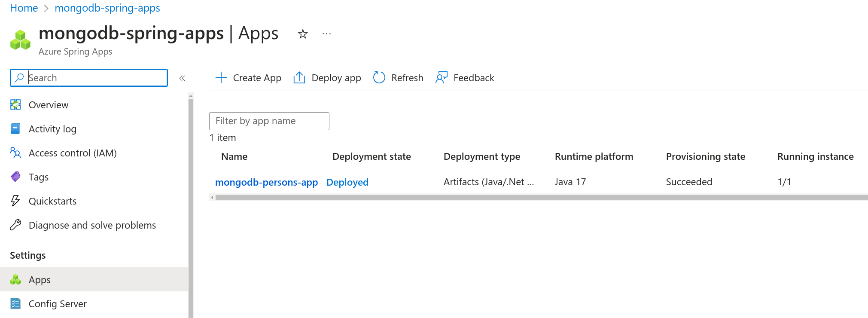Open Quickstarts lightning bolt icon
Image resolution: width=868 pixels, height=318 pixels.
[15, 201]
